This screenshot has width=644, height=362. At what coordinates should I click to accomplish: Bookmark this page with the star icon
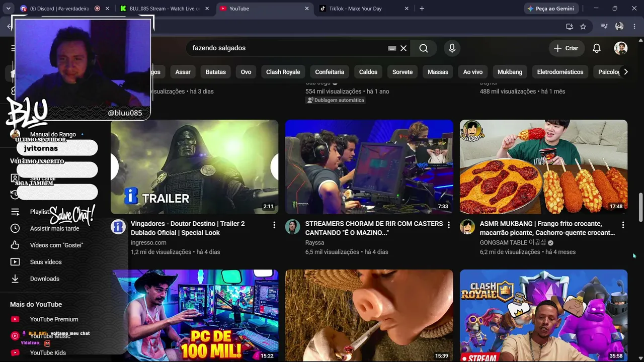click(583, 27)
